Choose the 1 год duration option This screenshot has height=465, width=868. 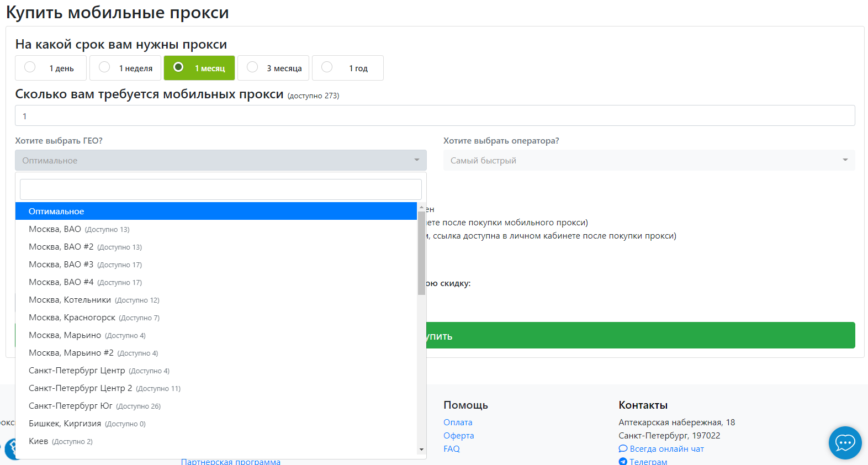coord(348,68)
